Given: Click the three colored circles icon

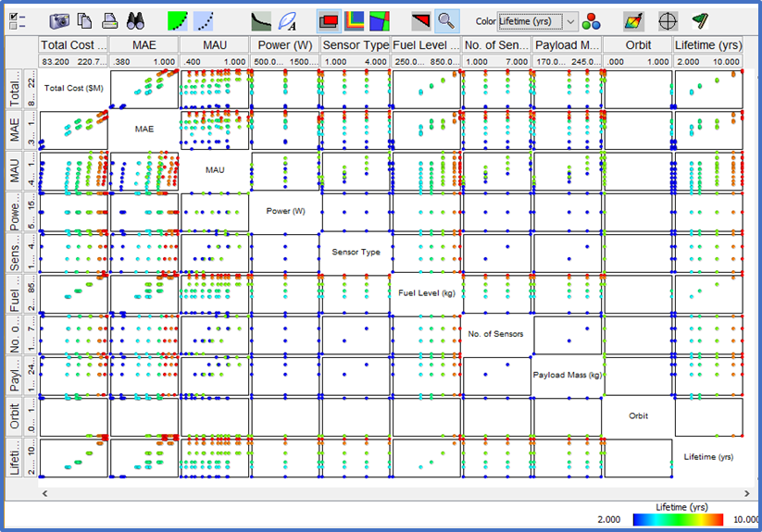Looking at the screenshot, I should click(592, 20).
